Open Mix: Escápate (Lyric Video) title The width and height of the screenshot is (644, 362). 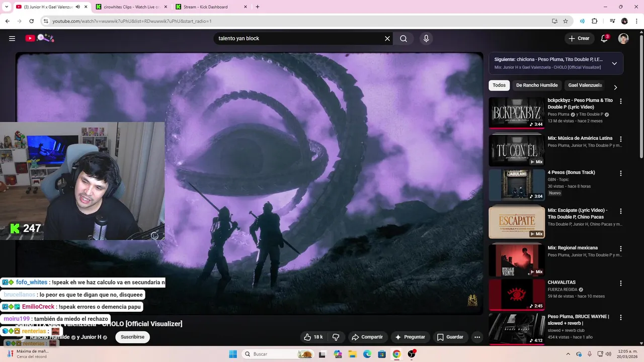(x=578, y=213)
